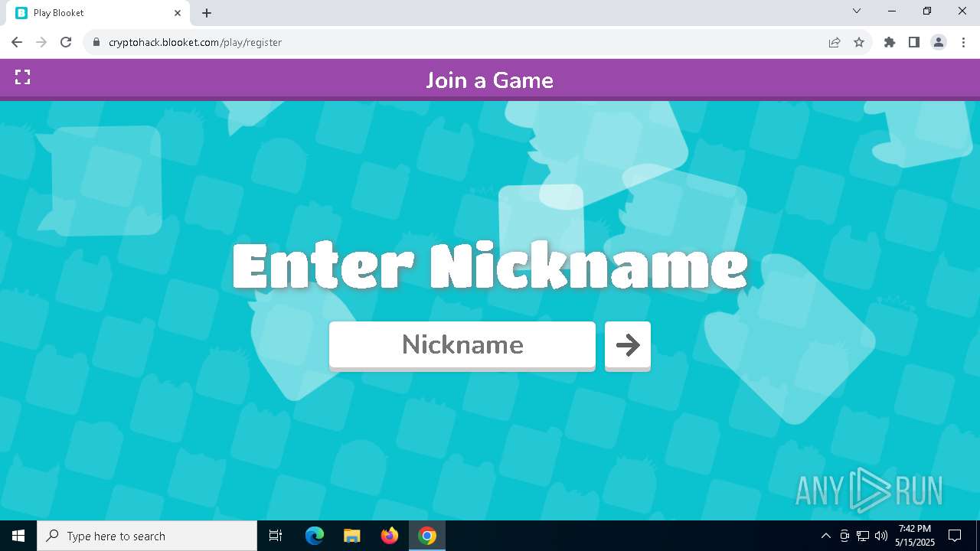The width and height of the screenshot is (980, 551).
Task: Open a new browser tab
Action: 207,13
